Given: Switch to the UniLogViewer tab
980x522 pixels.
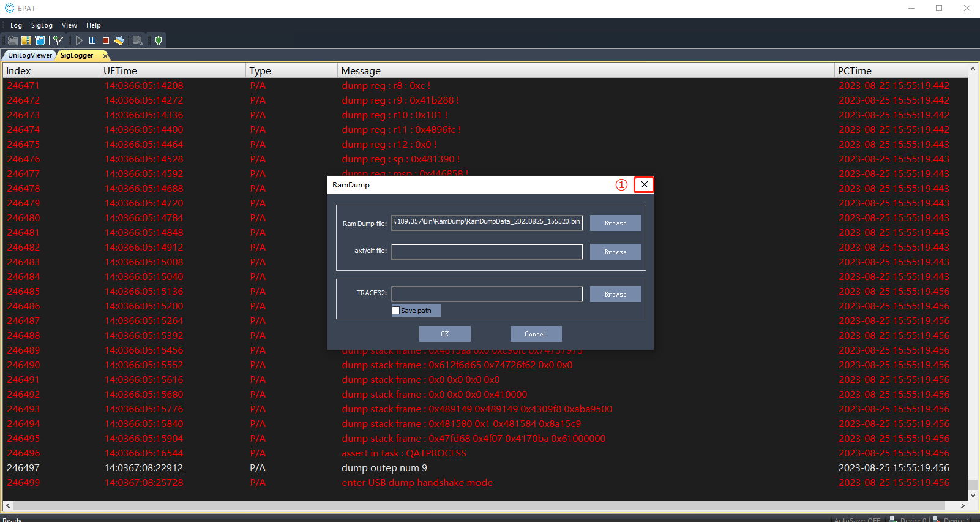Looking at the screenshot, I should (x=29, y=55).
